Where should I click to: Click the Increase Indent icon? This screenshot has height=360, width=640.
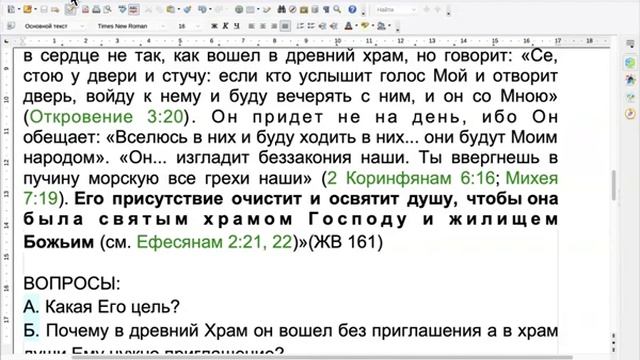point(333,26)
